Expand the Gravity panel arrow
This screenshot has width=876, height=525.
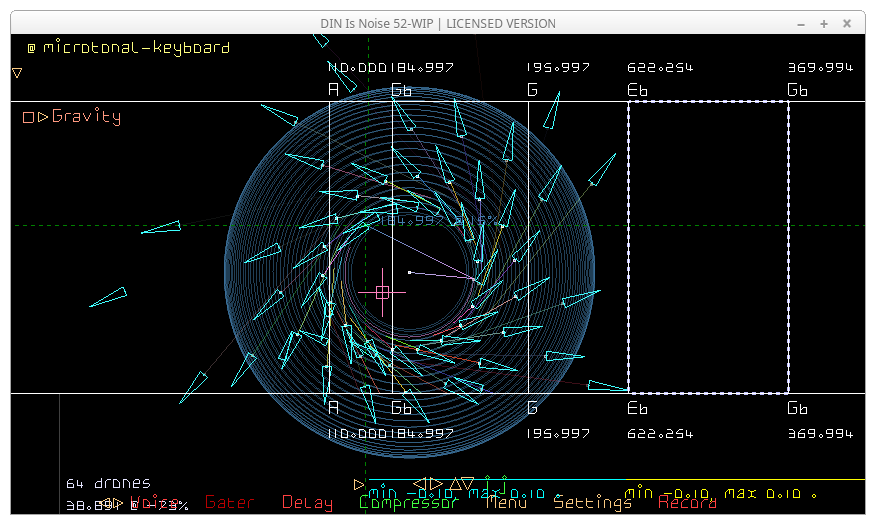point(42,117)
